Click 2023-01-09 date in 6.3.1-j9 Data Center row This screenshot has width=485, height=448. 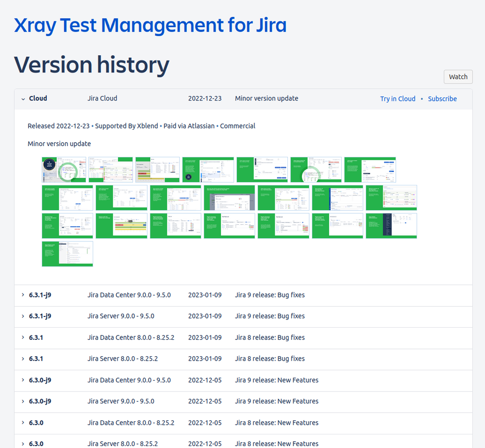pyautogui.click(x=205, y=295)
